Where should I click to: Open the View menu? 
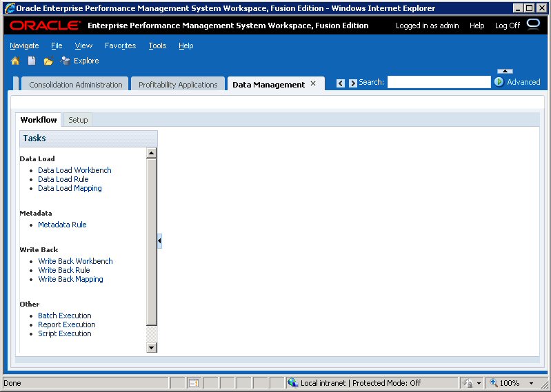[83, 45]
